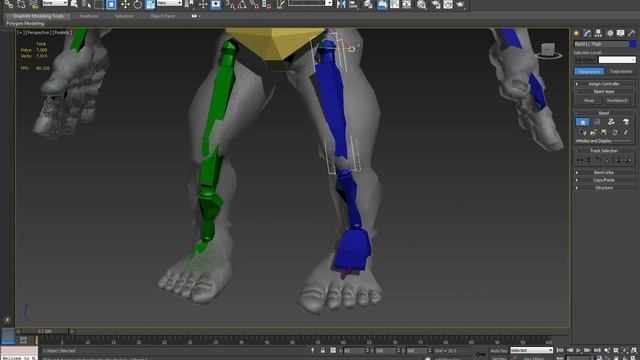Switch to the Freeform ribbon tab

click(89, 16)
